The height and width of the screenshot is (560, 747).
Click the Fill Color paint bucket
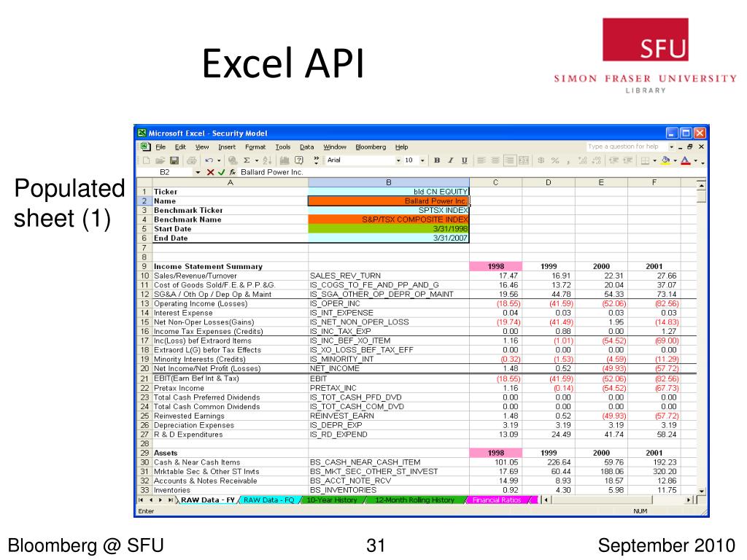665,160
